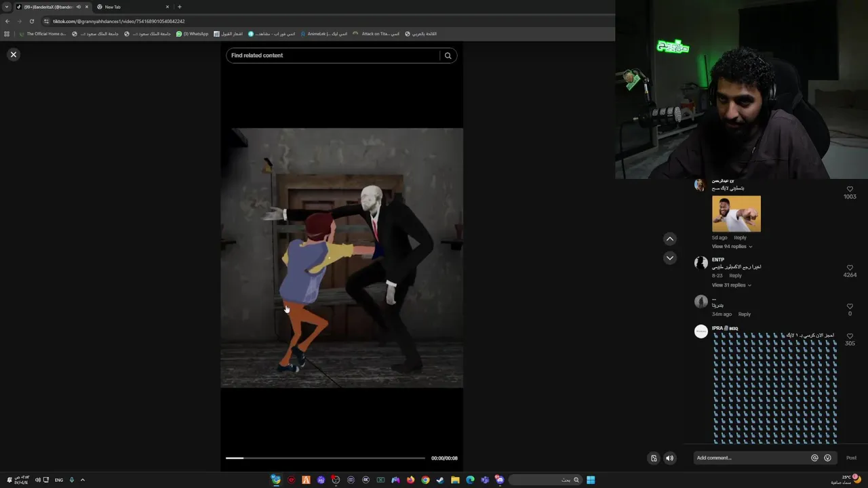Open IPRA commenter avatar

[701, 331]
